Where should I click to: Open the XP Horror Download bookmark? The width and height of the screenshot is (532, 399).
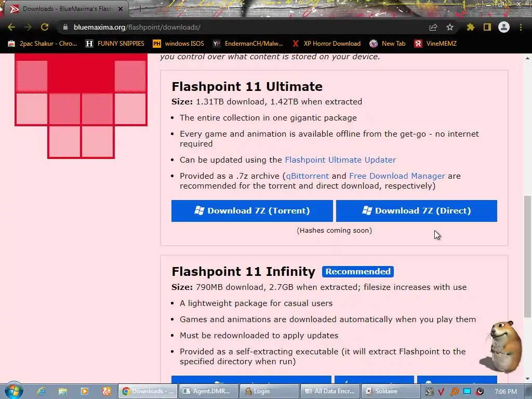[x=326, y=44]
